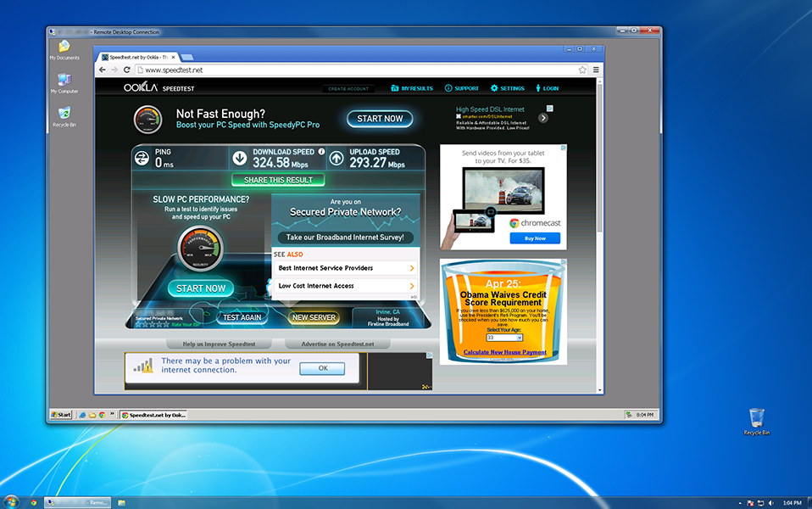Open the Support menu item
This screenshot has width=812, height=509.
point(461,88)
